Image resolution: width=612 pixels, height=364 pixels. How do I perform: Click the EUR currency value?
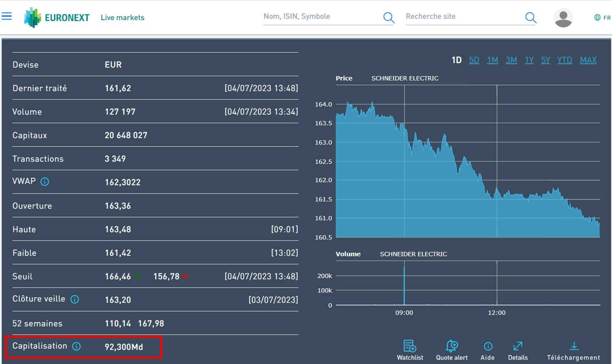click(x=113, y=65)
